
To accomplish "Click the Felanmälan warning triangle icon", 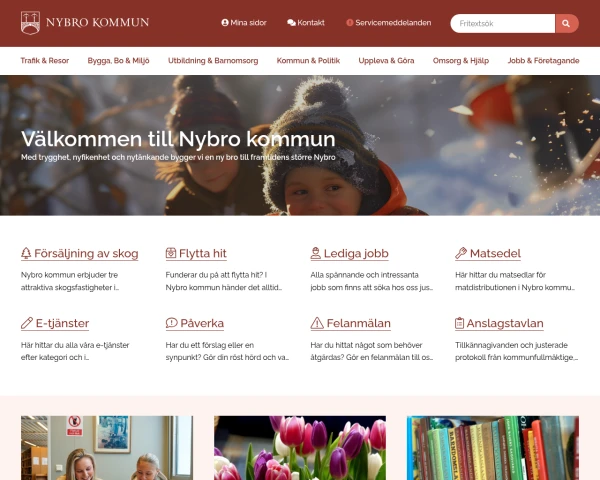I will tap(317, 323).
